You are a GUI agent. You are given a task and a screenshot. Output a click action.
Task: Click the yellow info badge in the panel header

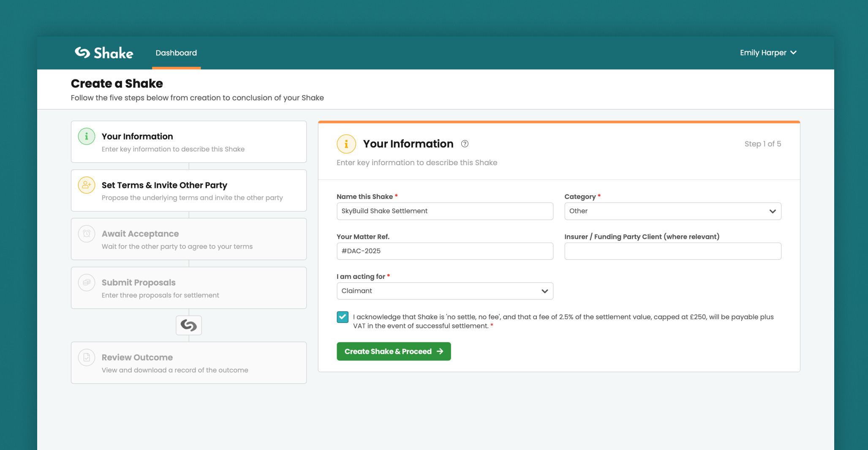[346, 144]
